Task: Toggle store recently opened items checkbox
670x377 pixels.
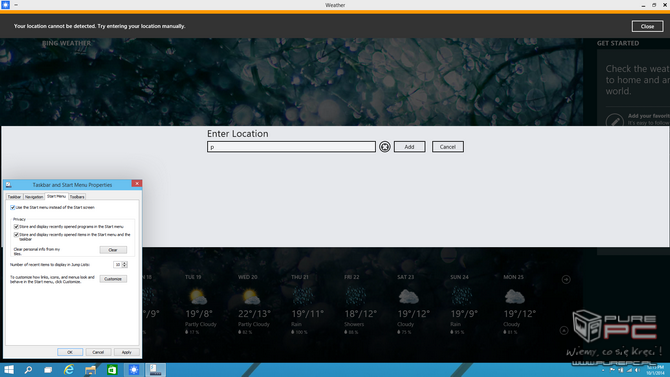Action: tap(16, 235)
